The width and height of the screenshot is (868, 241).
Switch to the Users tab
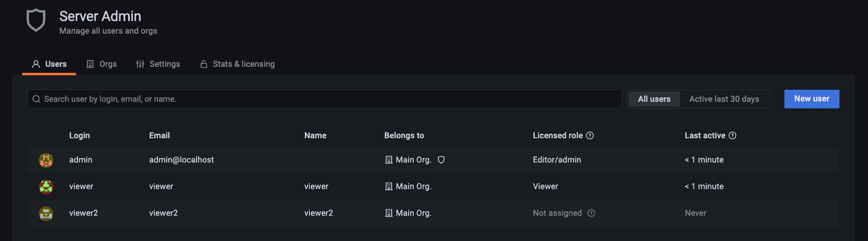[49, 64]
